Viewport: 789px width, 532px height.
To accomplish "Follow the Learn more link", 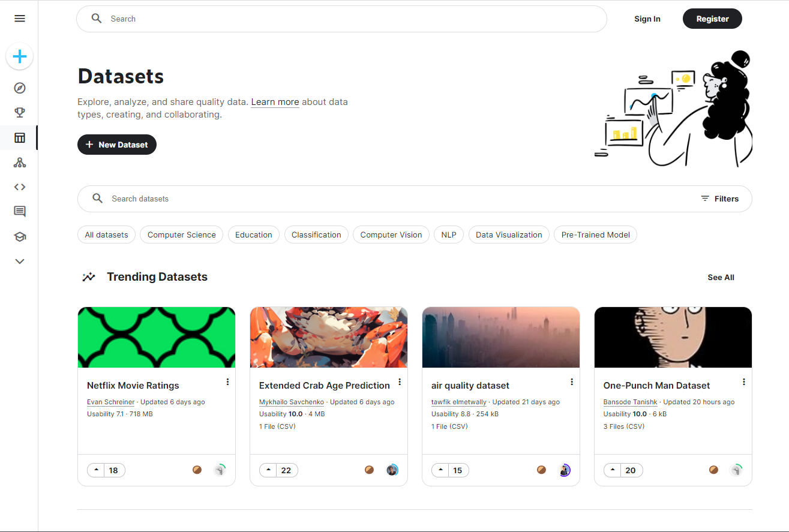I will 275,102.
